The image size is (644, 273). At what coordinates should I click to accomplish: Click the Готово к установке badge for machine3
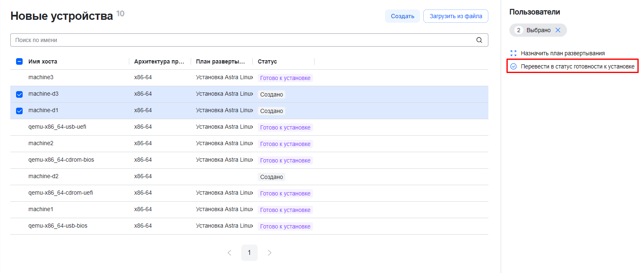[285, 78]
